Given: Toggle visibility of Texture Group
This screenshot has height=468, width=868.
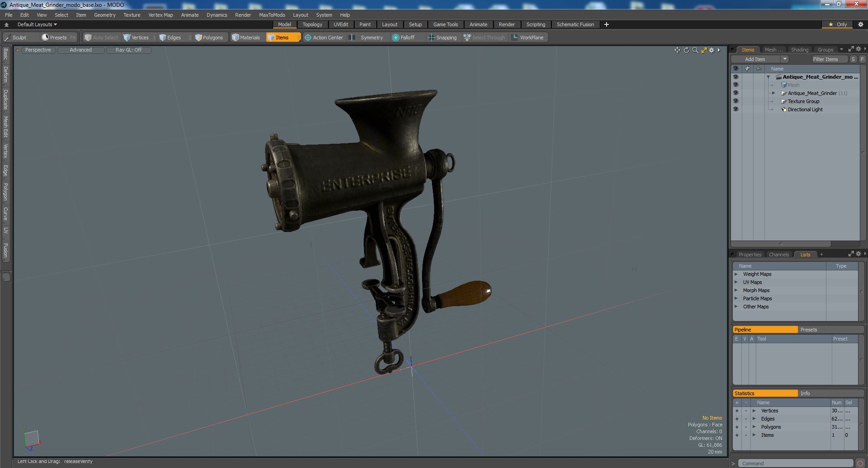Looking at the screenshot, I should 735,101.
